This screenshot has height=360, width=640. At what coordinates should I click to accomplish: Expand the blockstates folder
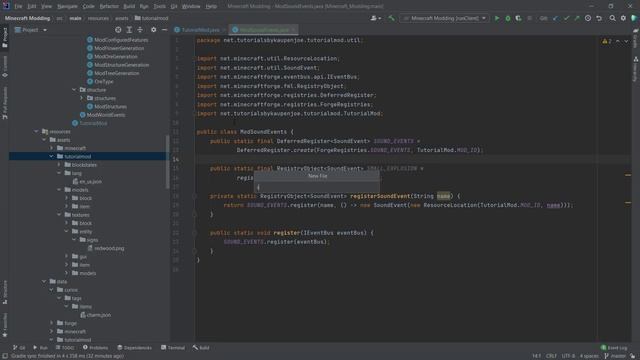59,165
